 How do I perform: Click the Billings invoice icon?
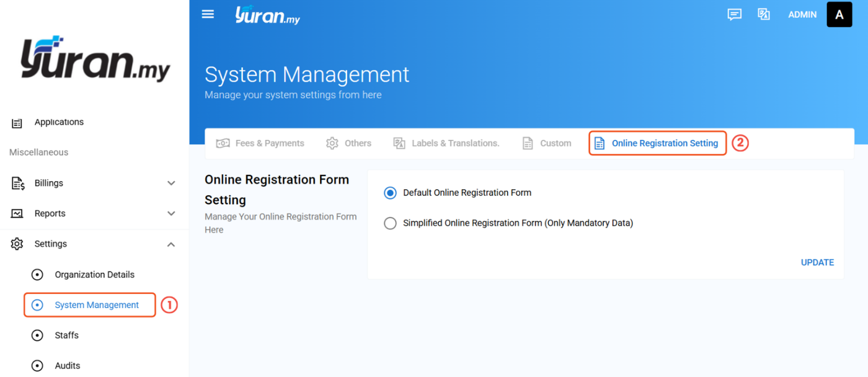17,184
